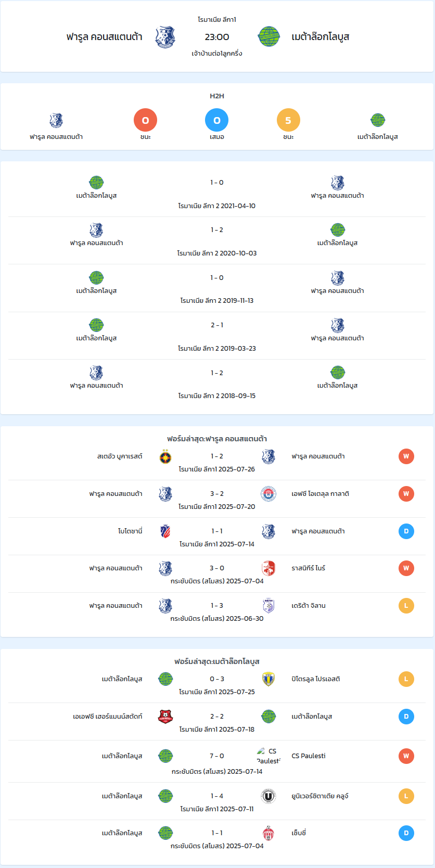The width and height of the screenshot is (435, 868).
Task: Click the 23:00 kickoff time in header
Action: [217, 37]
